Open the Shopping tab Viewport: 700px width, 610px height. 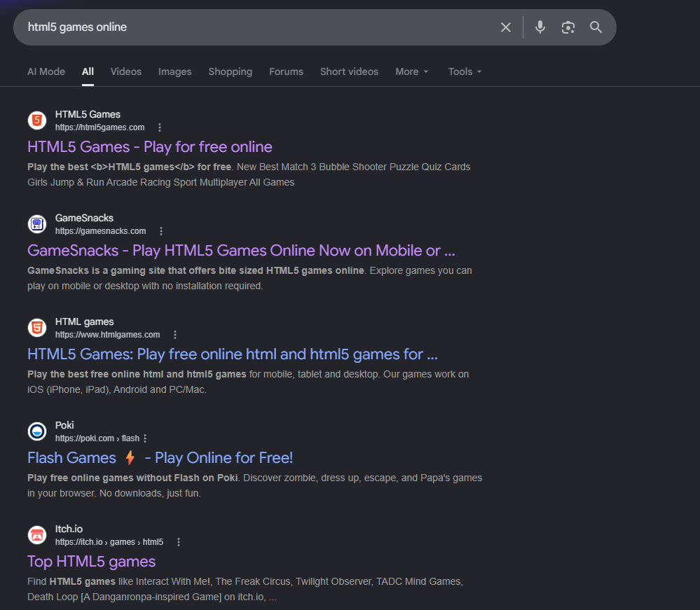pos(231,71)
